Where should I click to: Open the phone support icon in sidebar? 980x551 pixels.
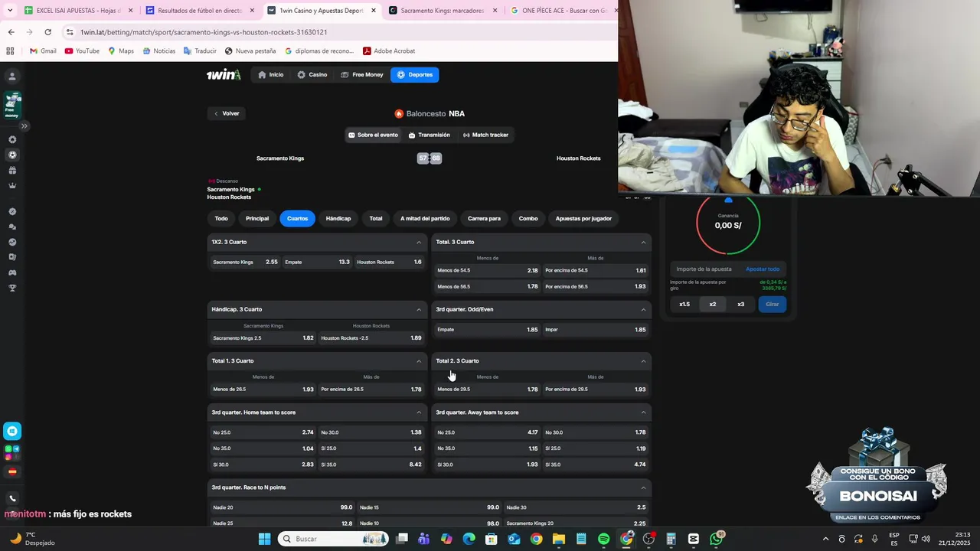[12, 498]
